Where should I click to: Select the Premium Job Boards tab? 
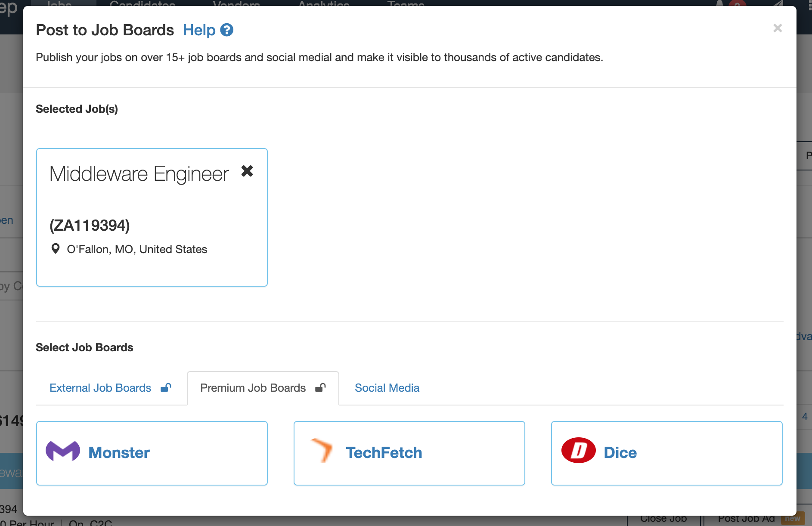263,388
